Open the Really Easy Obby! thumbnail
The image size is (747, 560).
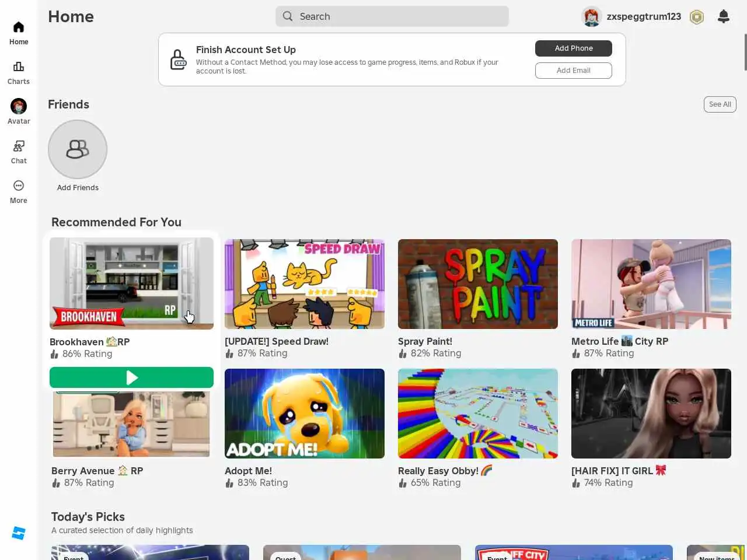(478, 414)
